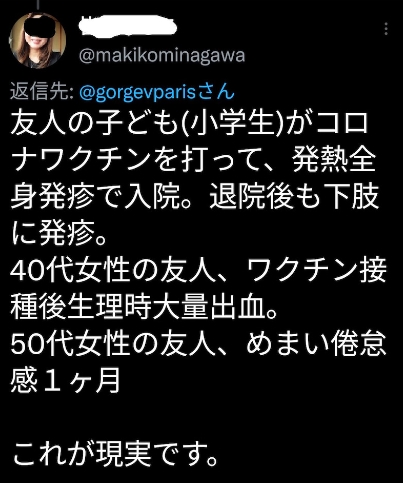
Task: Click the redacted display name above the handle
Action: 128,24
